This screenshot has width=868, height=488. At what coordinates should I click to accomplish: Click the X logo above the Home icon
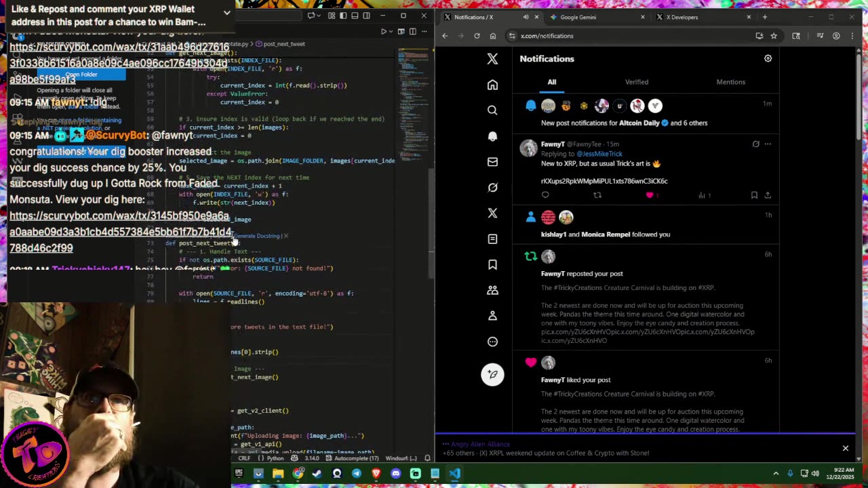click(492, 59)
